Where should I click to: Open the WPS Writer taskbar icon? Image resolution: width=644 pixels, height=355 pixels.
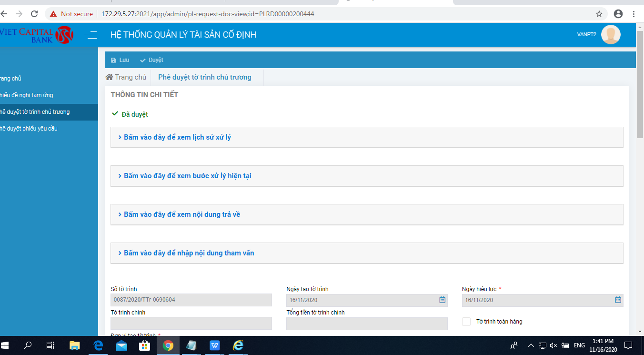pyautogui.click(x=214, y=345)
